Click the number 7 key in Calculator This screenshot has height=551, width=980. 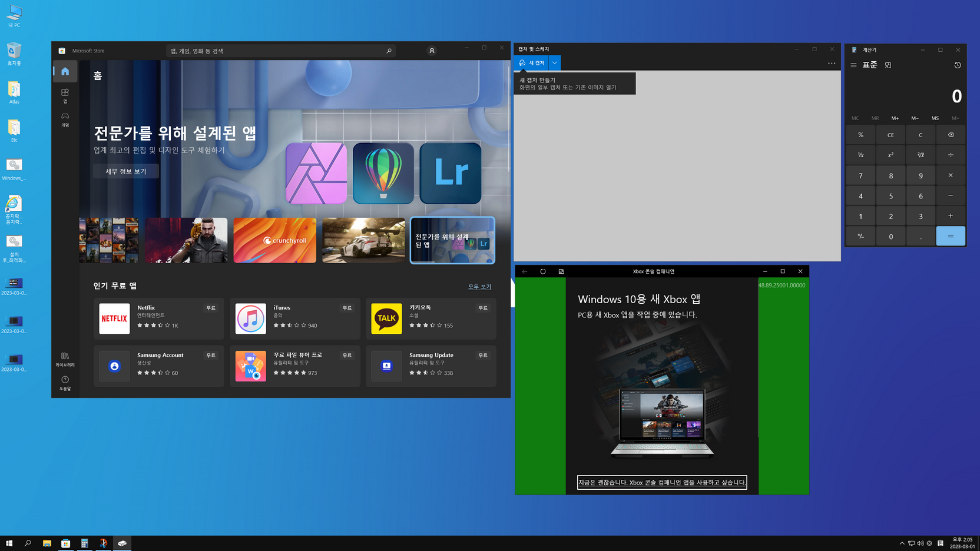[x=860, y=175]
